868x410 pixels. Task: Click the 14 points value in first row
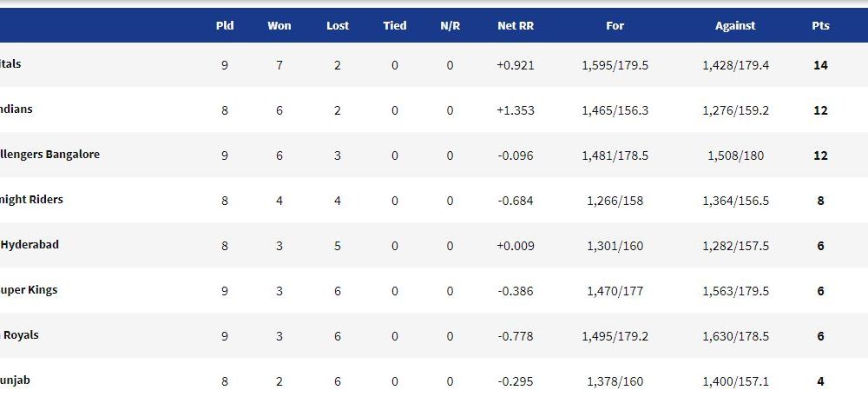(x=820, y=65)
